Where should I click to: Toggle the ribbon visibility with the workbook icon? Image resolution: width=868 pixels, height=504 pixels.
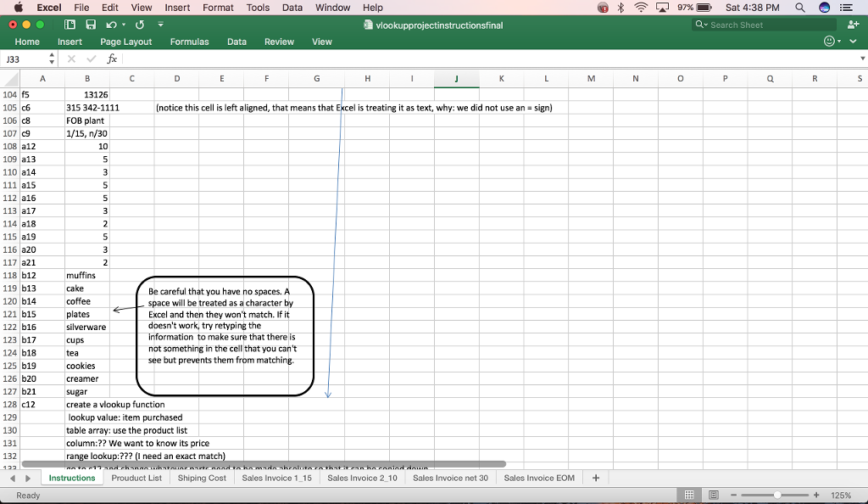coord(70,25)
